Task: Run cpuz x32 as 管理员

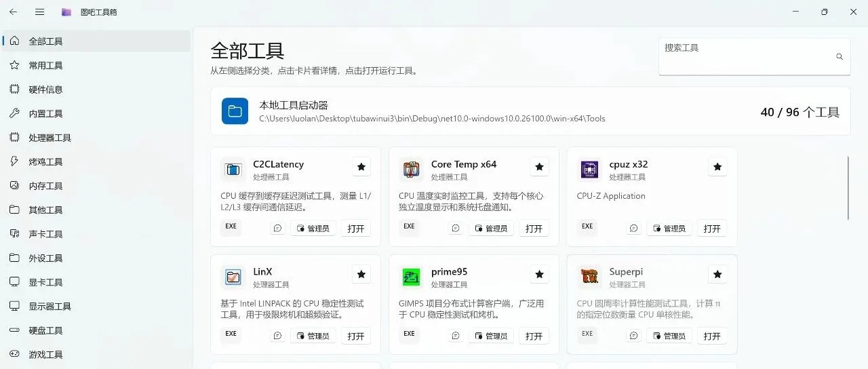Action: (x=669, y=229)
